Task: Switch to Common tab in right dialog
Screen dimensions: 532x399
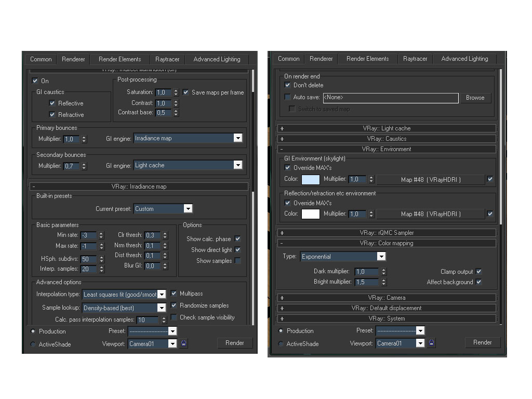Action: pos(289,59)
